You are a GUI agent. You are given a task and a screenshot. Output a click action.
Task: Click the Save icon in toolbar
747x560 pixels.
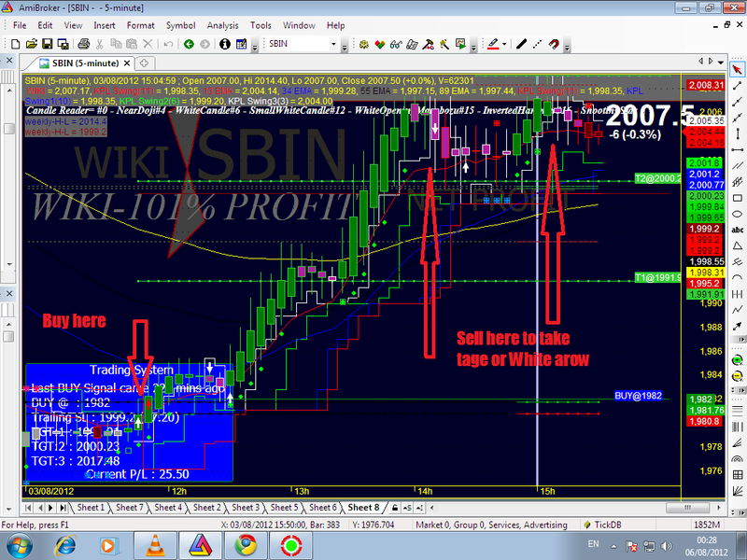pyautogui.click(x=48, y=44)
